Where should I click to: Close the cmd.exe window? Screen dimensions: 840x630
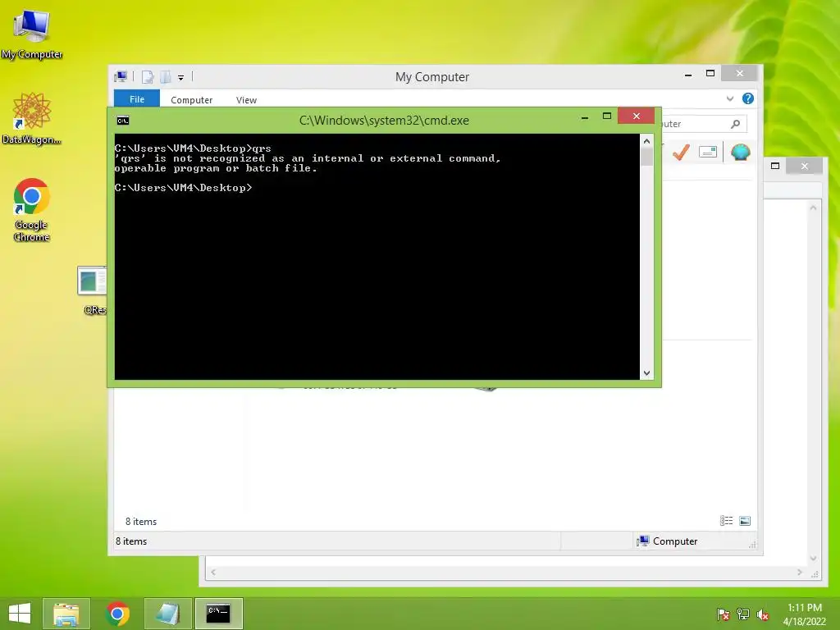coord(636,116)
